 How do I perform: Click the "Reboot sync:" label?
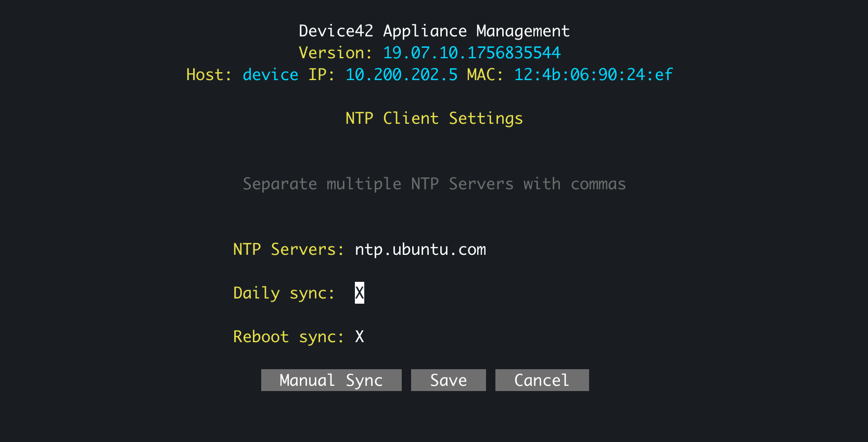click(x=288, y=337)
